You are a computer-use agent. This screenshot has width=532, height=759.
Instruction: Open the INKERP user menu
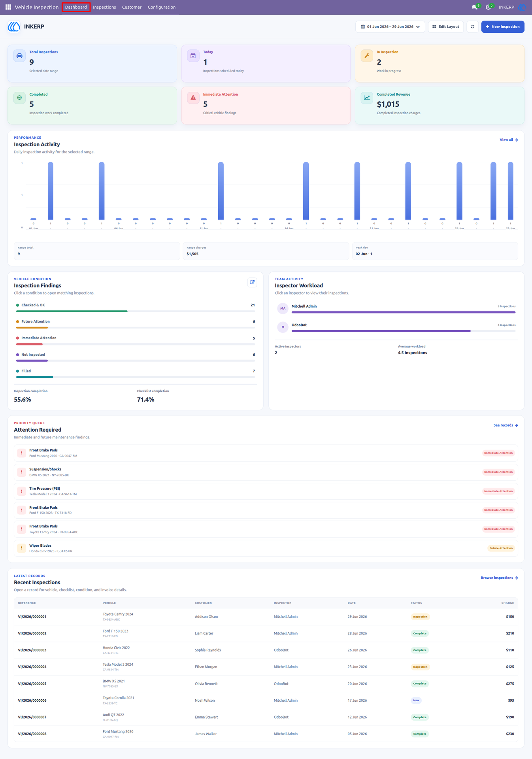coord(512,7)
